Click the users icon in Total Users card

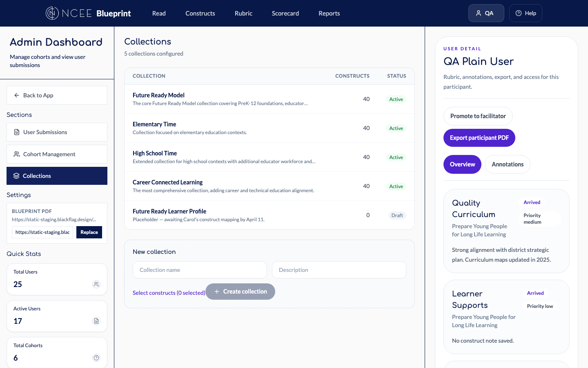[96, 284]
